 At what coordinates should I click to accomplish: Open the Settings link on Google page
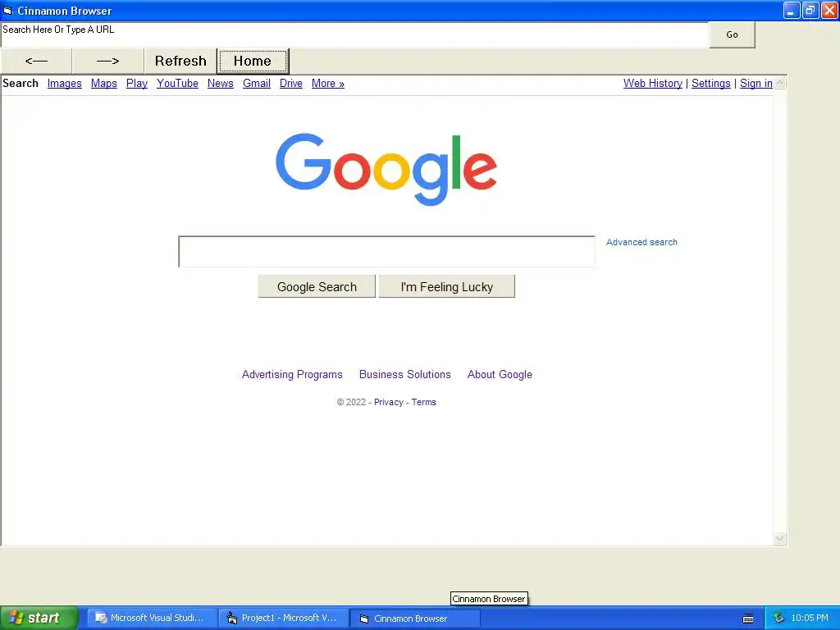point(711,84)
